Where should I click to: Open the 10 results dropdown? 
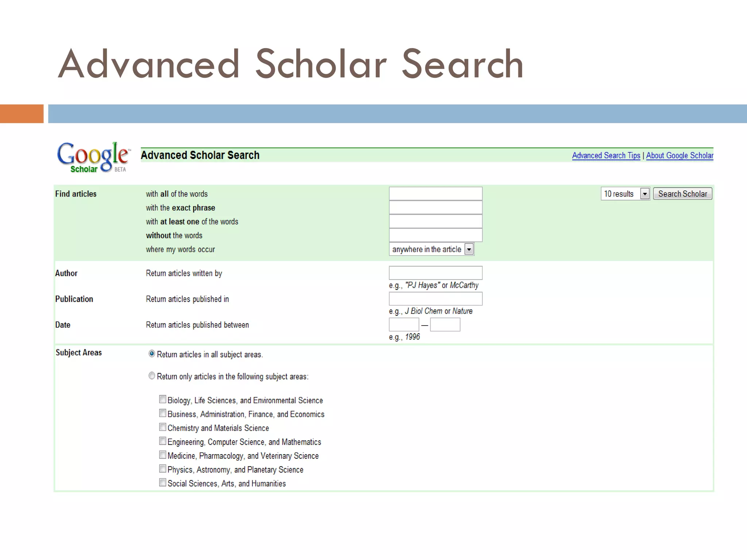(625, 194)
